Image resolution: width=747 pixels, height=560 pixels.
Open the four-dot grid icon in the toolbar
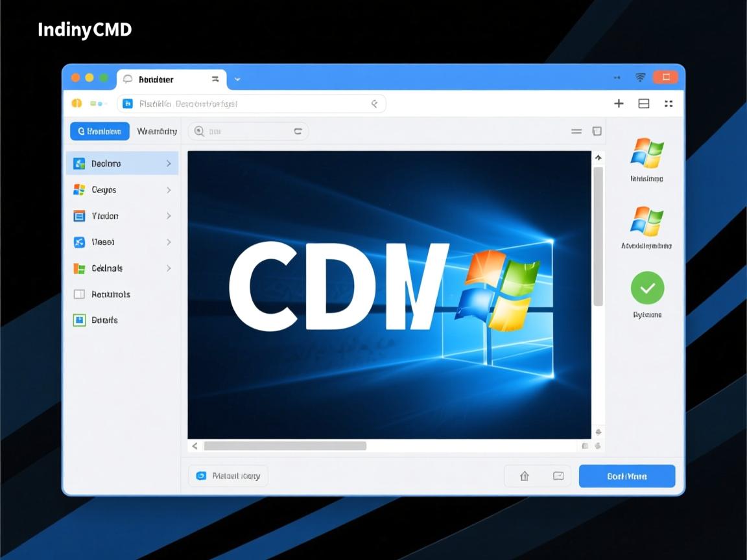tap(669, 104)
